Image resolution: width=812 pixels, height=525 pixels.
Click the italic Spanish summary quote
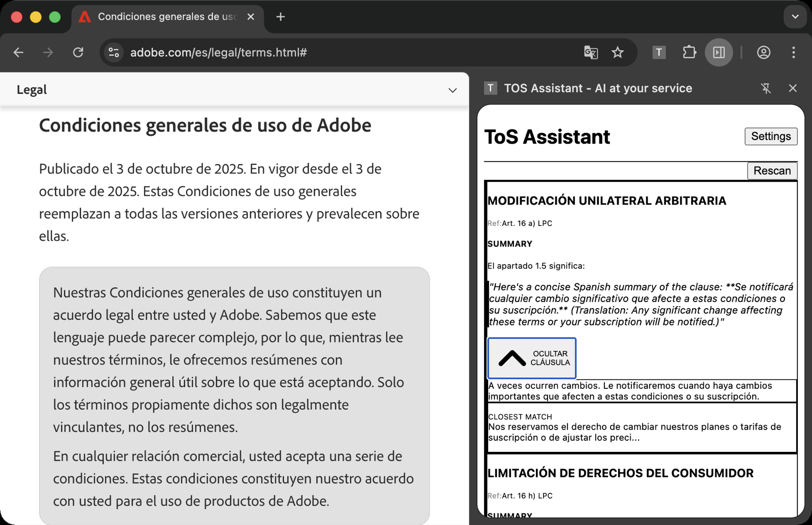click(641, 304)
